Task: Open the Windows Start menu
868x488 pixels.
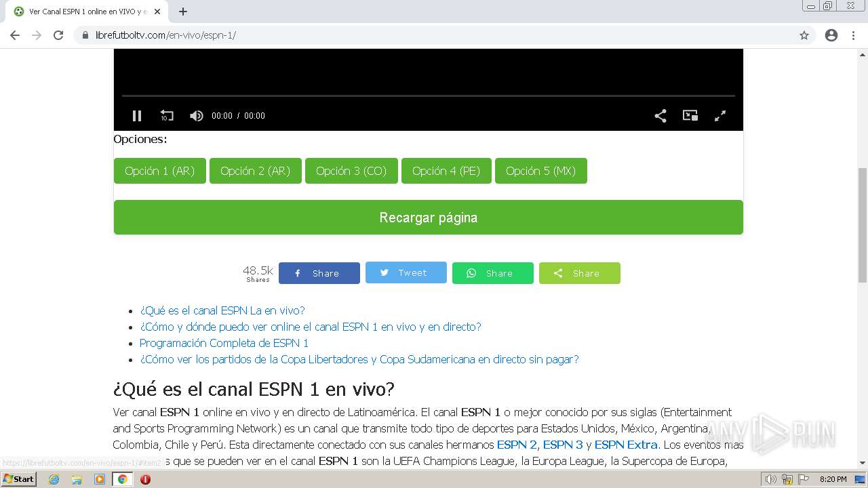Action: click(x=19, y=479)
